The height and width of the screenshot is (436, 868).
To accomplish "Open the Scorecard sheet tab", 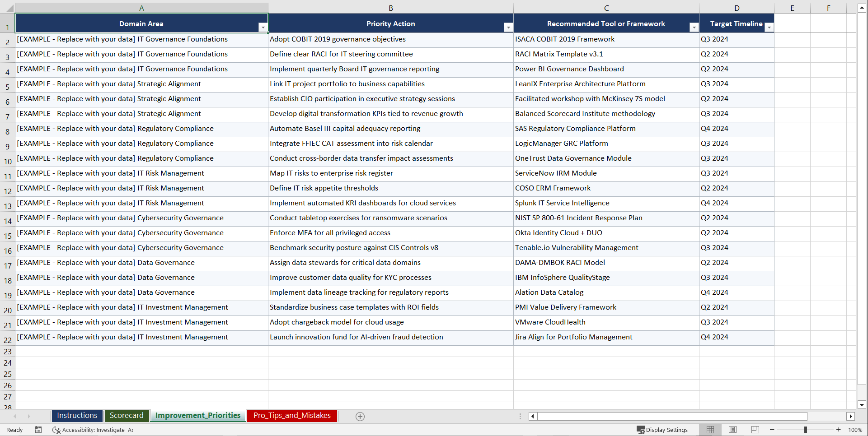I will coord(127,416).
